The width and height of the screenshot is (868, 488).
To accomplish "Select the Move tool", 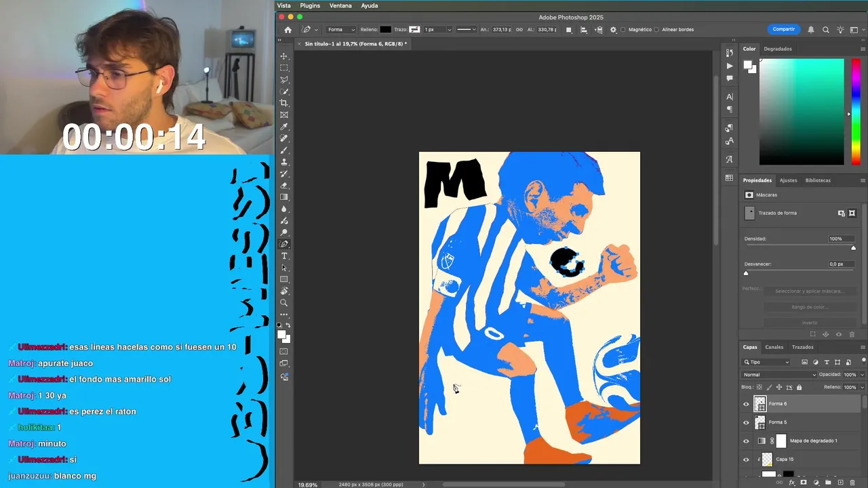I will 284,56.
